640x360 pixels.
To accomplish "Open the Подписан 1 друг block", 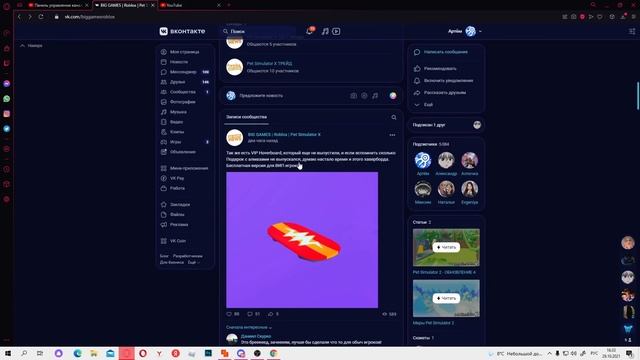I will click(x=446, y=125).
